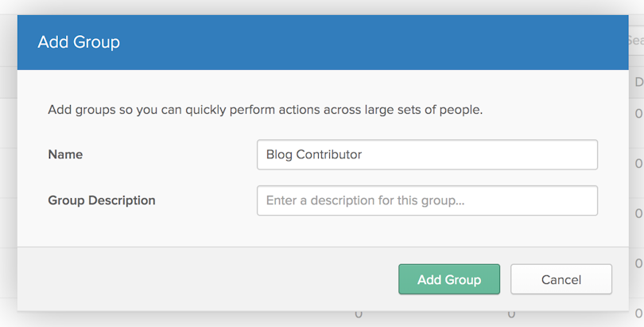
Task: Click the gray footer area left of Add Group button
Action: 205,279
